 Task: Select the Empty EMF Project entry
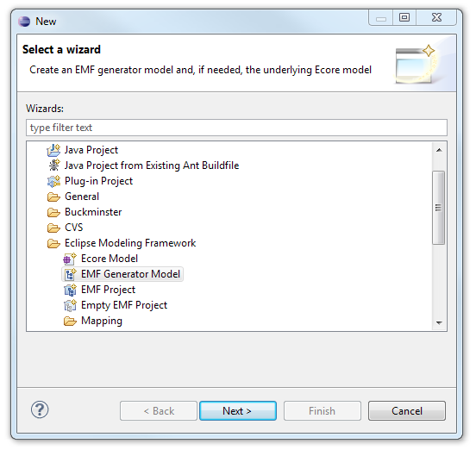[124, 305]
